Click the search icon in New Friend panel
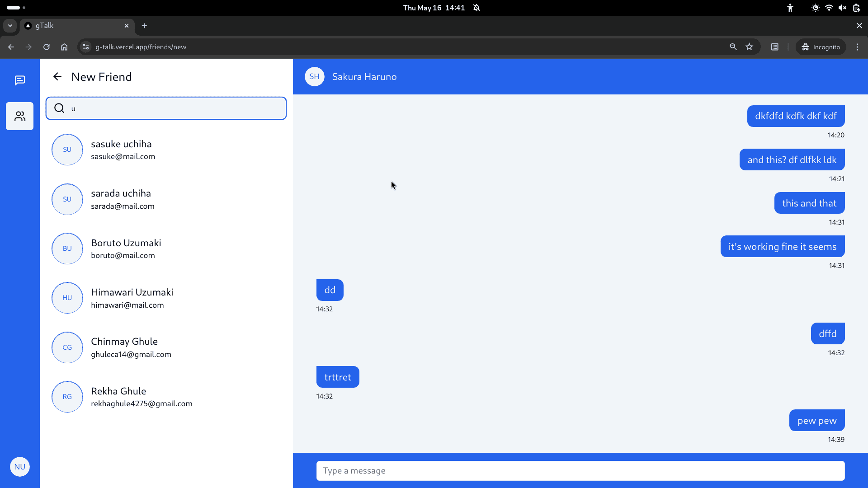Image resolution: width=868 pixels, height=488 pixels. point(60,108)
